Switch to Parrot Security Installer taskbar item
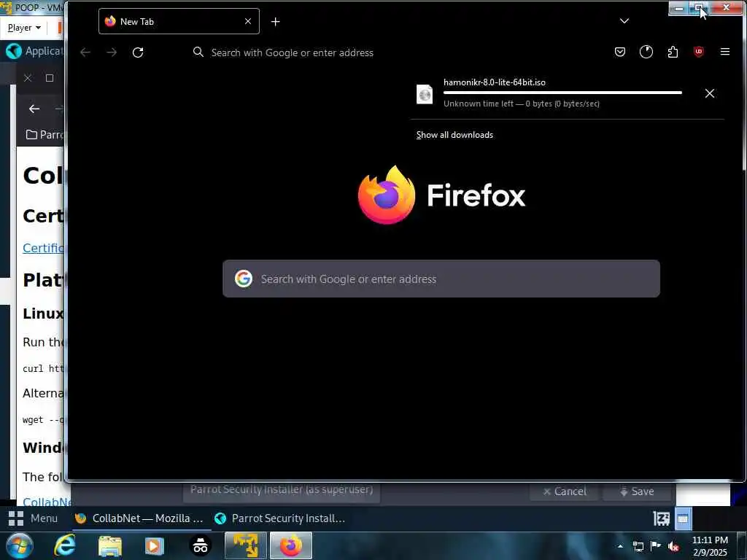Image resolution: width=747 pixels, height=560 pixels. click(280, 518)
